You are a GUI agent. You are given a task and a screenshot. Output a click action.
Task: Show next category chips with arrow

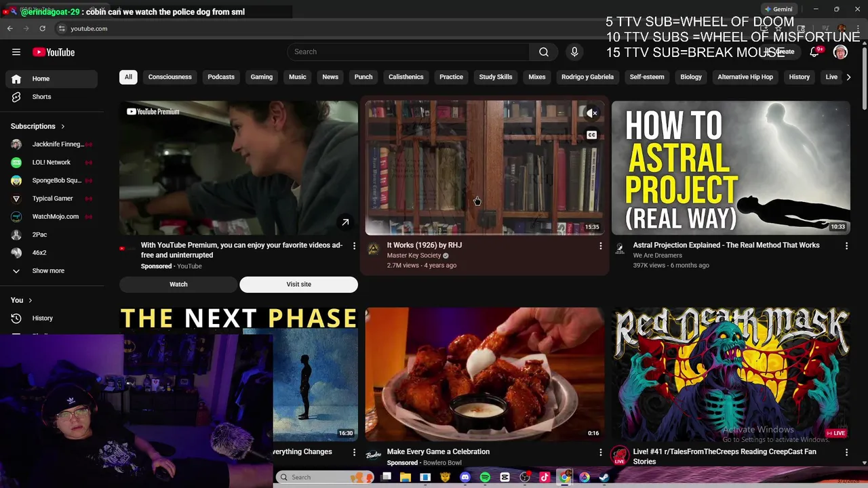pos(848,77)
